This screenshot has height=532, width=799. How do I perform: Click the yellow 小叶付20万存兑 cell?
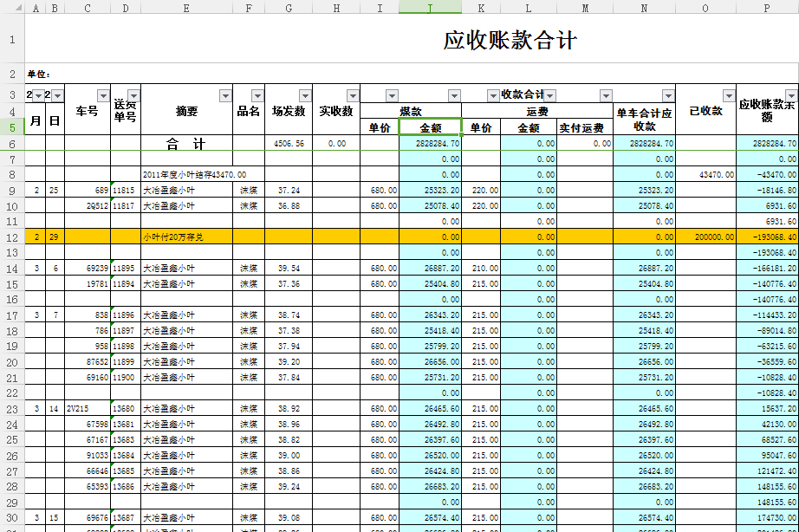coord(186,237)
